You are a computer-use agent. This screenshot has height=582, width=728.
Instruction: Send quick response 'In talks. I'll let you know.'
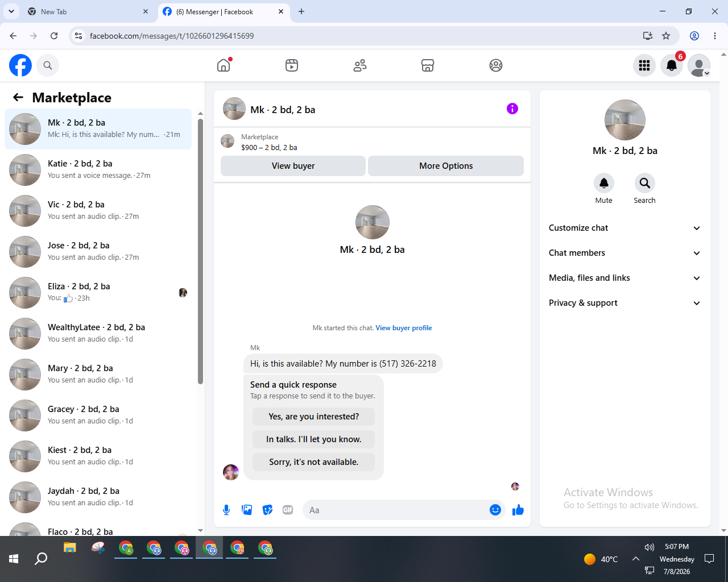pyautogui.click(x=314, y=439)
